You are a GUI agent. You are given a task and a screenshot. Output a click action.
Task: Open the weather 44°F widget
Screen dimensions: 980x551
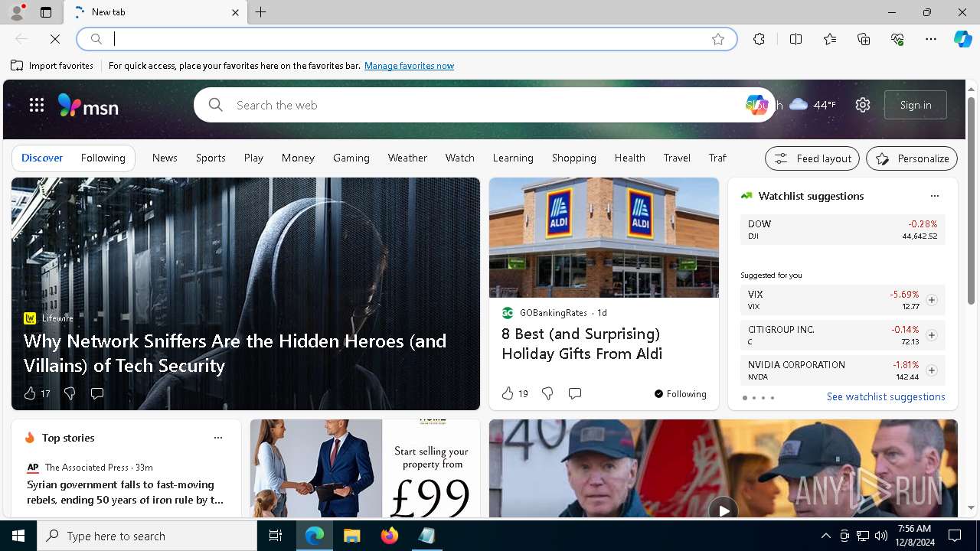click(x=812, y=105)
